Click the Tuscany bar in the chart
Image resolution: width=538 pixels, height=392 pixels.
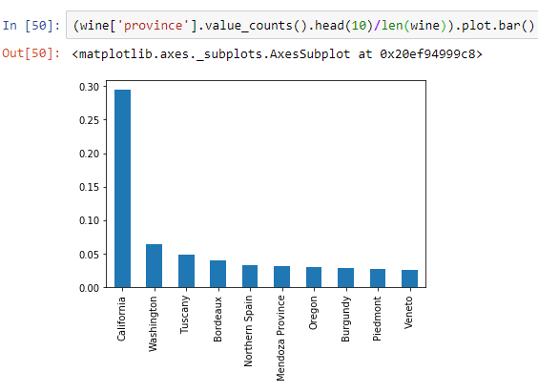[x=186, y=271]
